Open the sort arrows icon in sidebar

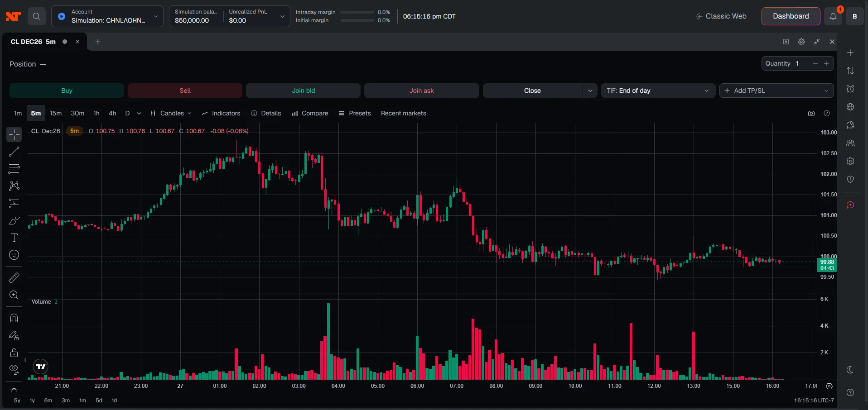(850, 71)
